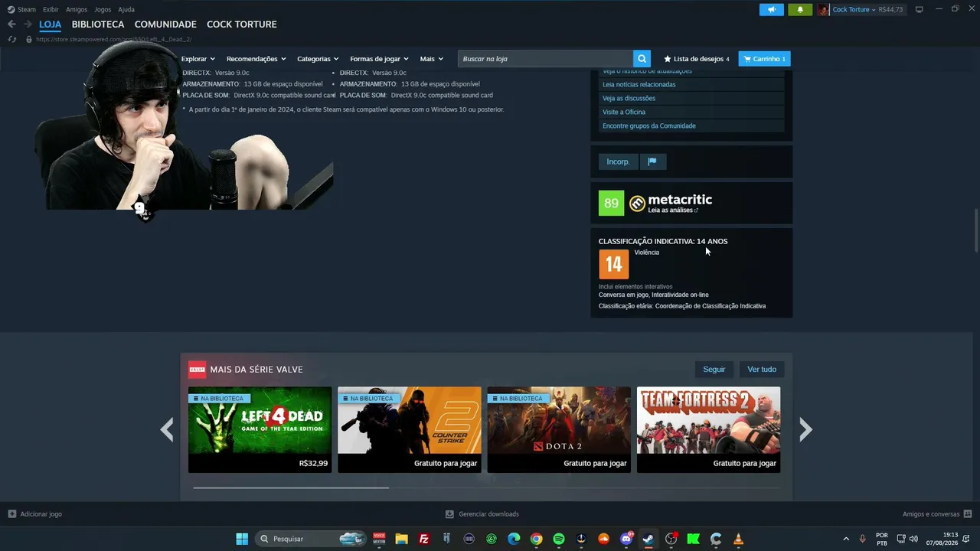Switch to the BIBLIOTECA tab

tap(98, 24)
